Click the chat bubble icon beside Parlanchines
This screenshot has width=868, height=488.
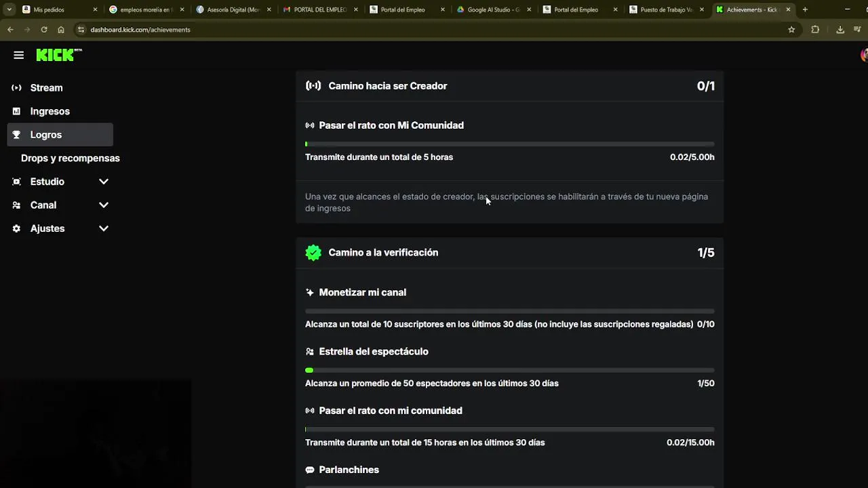pos(310,470)
